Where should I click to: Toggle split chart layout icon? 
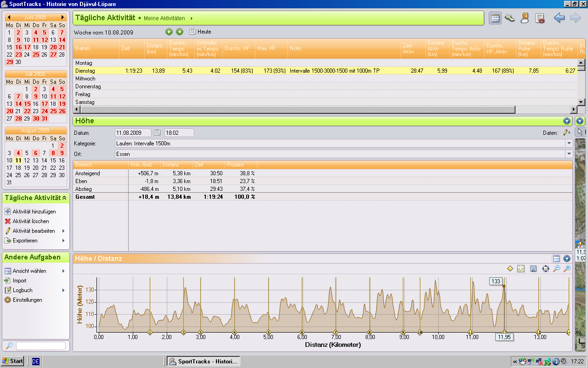556,259
